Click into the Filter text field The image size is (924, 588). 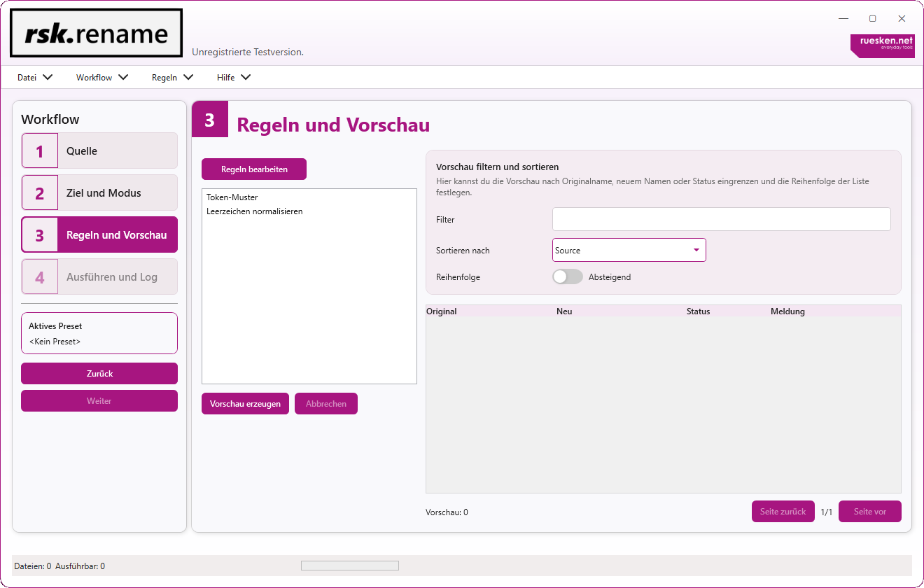pyautogui.click(x=721, y=219)
